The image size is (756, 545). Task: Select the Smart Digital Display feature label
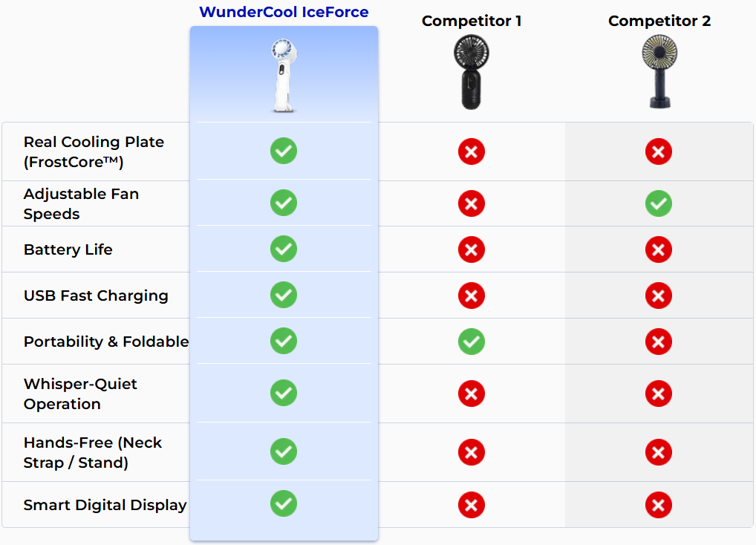[x=105, y=505]
